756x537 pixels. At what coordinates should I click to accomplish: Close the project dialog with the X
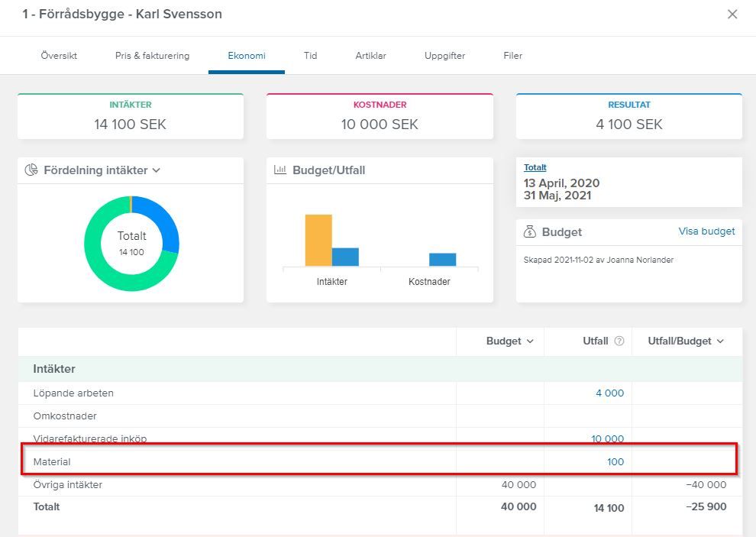(x=732, y=14)
